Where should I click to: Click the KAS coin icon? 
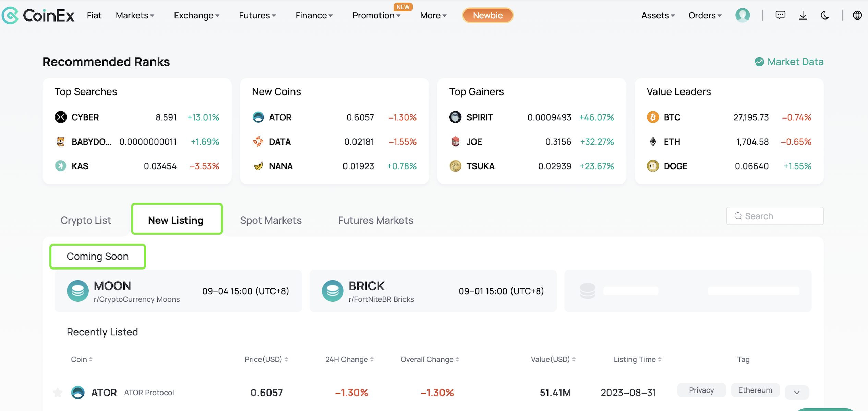[x=61, y=166]
